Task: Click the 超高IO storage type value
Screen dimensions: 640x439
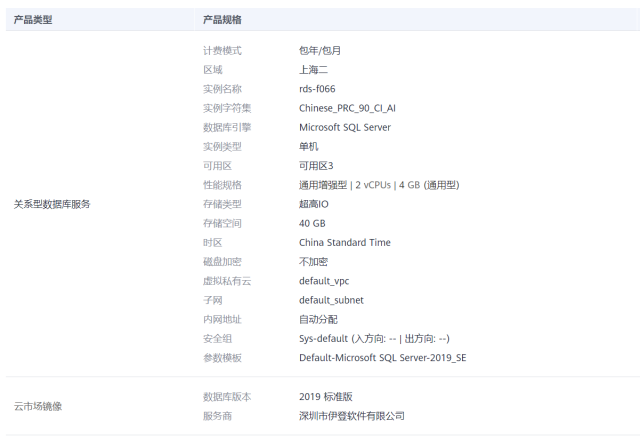Action: (314, 204)
